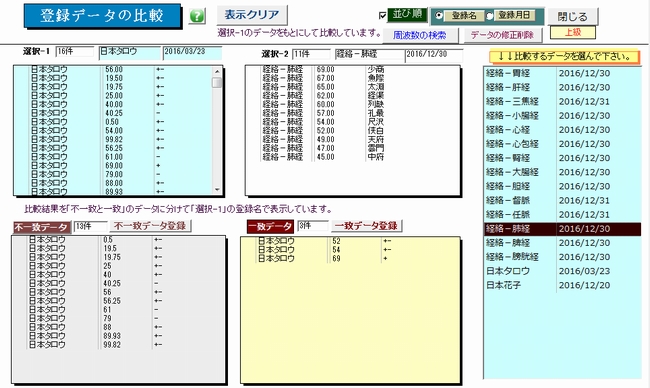Select 経絡－脾経 in the data list

point(563,243)
